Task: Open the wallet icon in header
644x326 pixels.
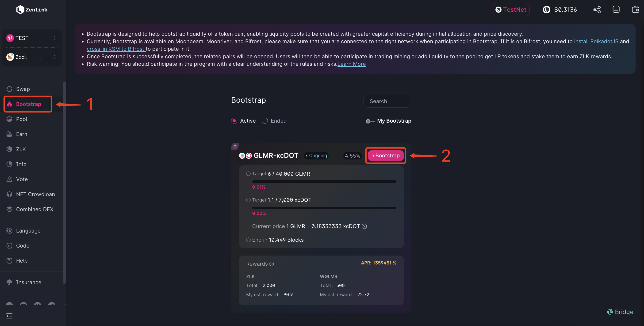Action: (x=635, y=9)
